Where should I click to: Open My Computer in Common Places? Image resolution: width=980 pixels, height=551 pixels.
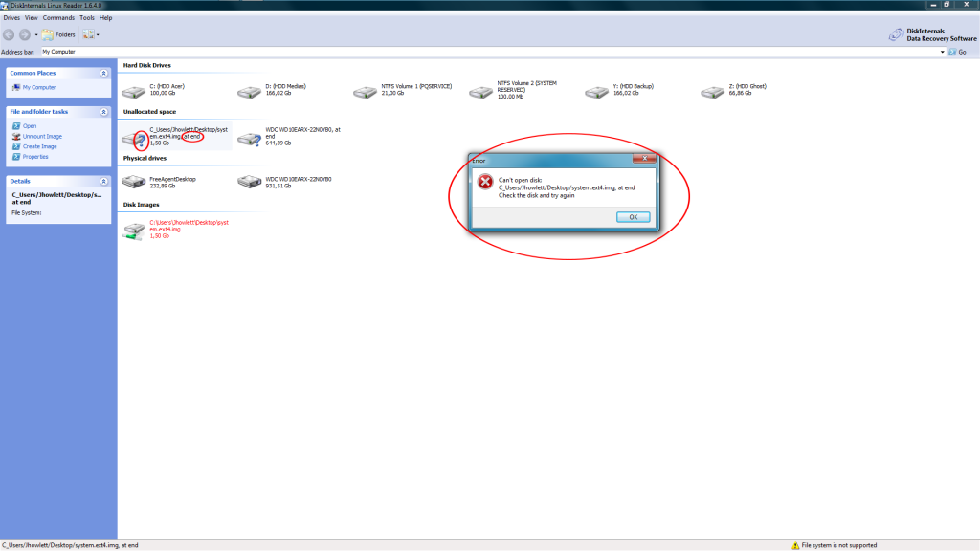pos(38,87)
